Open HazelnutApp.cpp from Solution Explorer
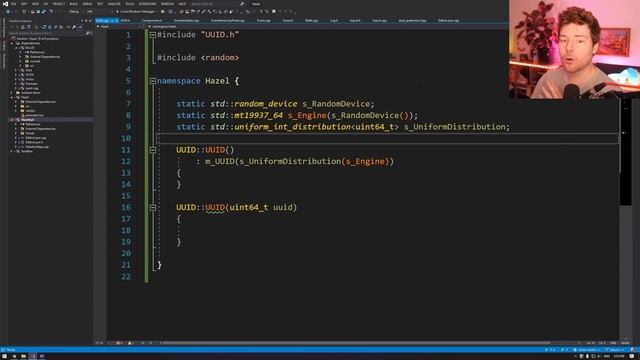 coord(36,147)
